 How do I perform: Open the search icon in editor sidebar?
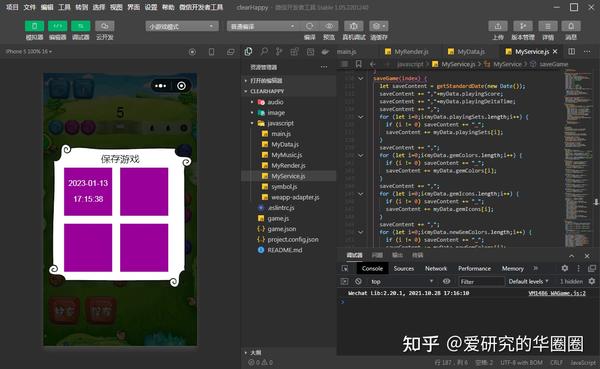pyautogui.click(x=264, y=52)
